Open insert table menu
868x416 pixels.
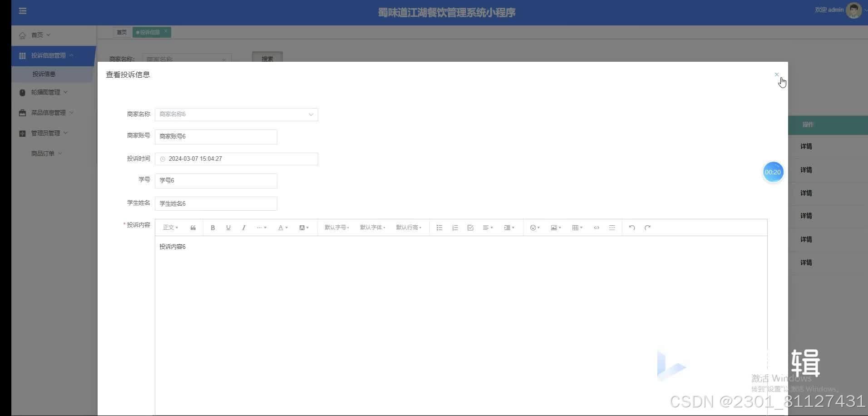(x=577, y=228)
